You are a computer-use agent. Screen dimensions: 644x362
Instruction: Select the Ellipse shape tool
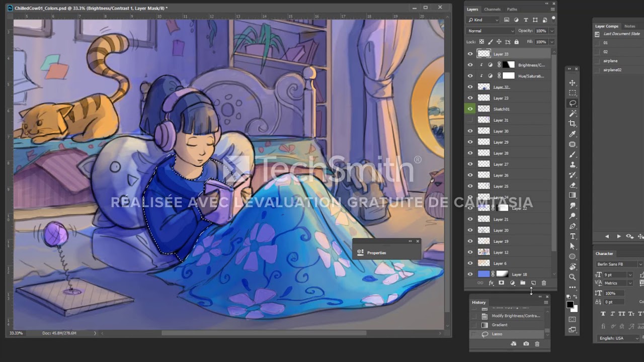(573, 257)
